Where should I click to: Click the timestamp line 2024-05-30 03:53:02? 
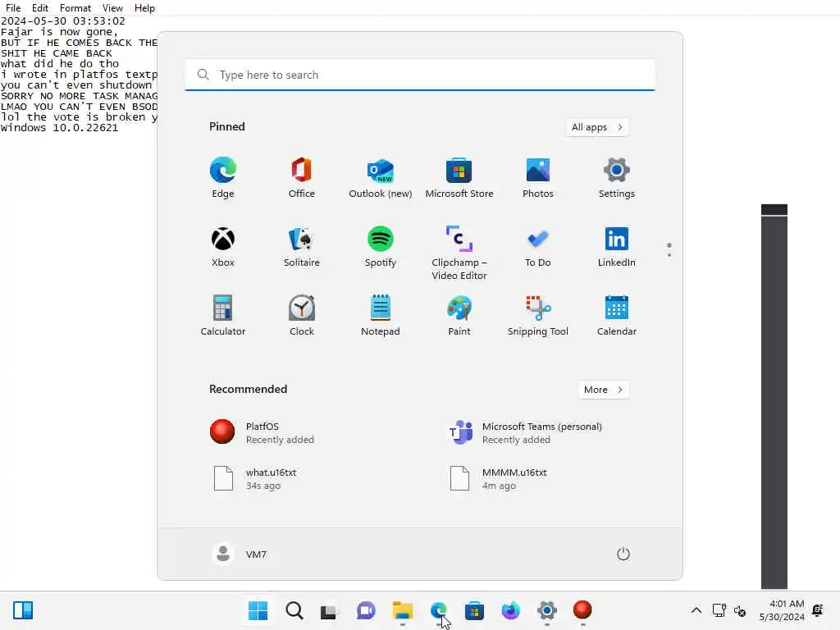click(62, 21)
